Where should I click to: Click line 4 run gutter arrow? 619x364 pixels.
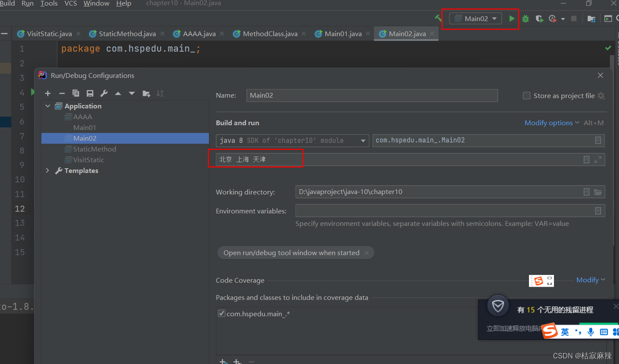click(x=33, y=92)
